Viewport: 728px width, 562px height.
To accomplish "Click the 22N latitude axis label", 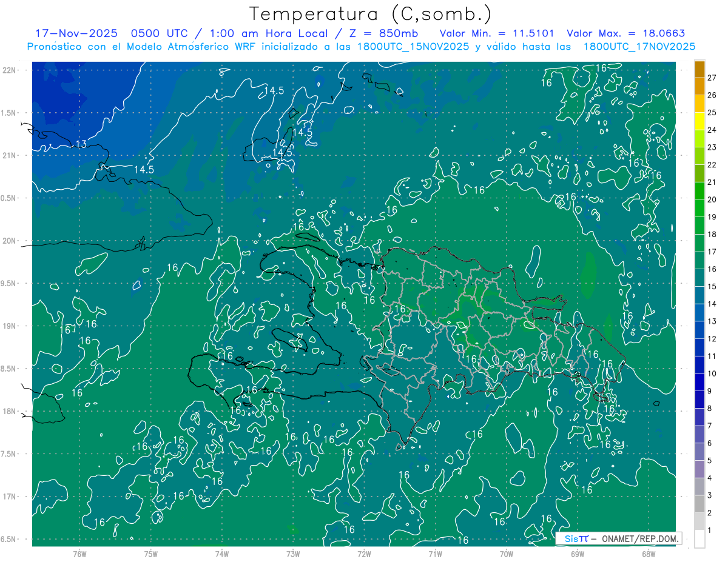I will point(8,70).
